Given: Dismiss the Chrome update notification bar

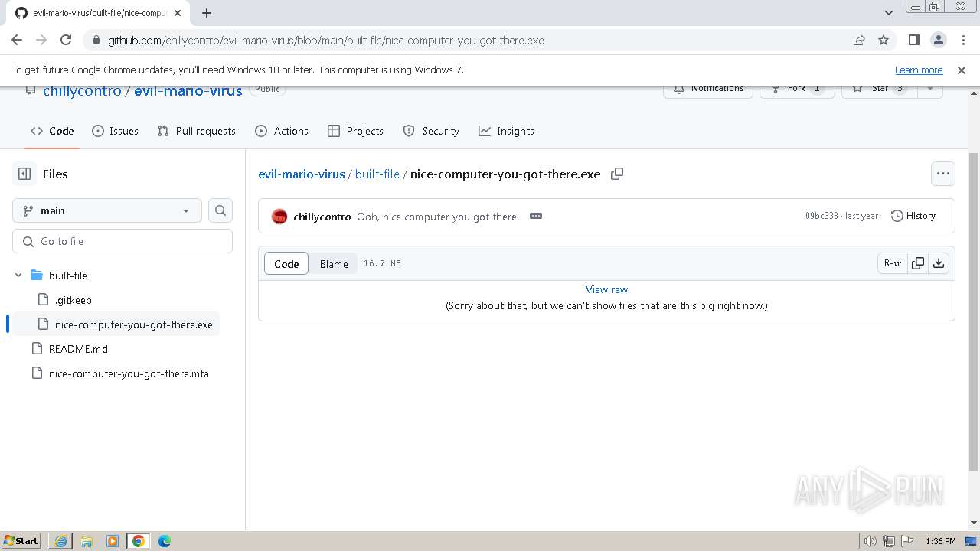Looking at the screenshot, I should (962, 70).
